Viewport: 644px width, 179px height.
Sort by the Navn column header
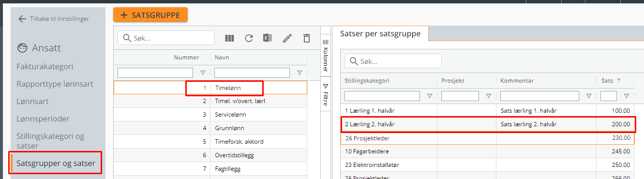(x=222, y=58)
